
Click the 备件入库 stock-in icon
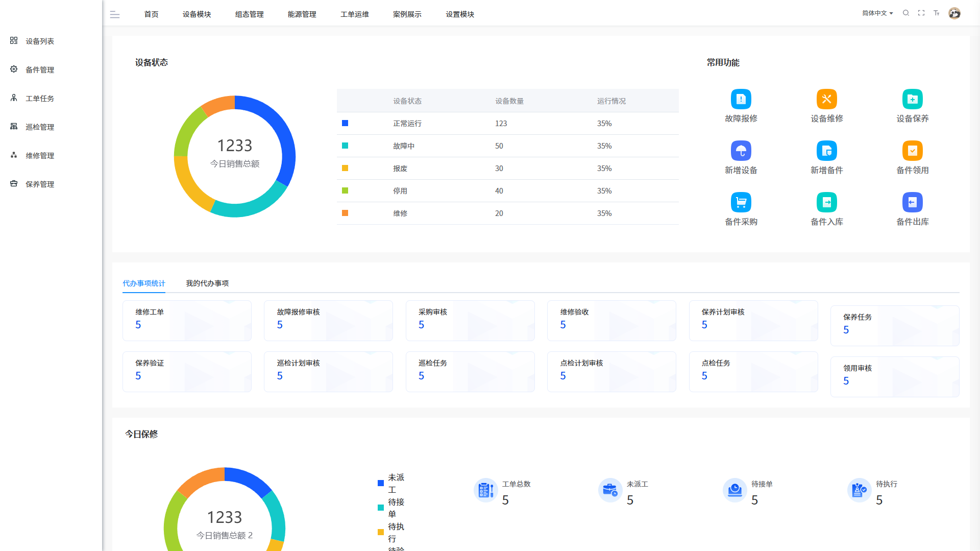coord(826,202)
